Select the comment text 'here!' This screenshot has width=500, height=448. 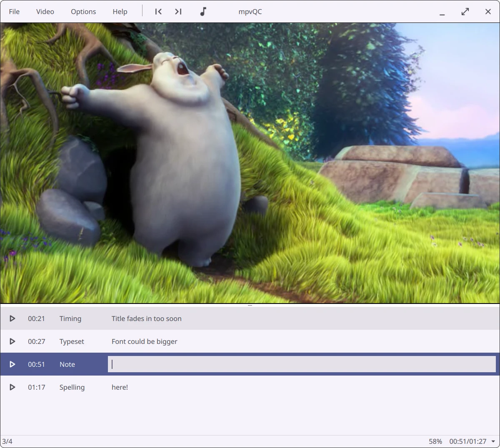coord(120,387)
